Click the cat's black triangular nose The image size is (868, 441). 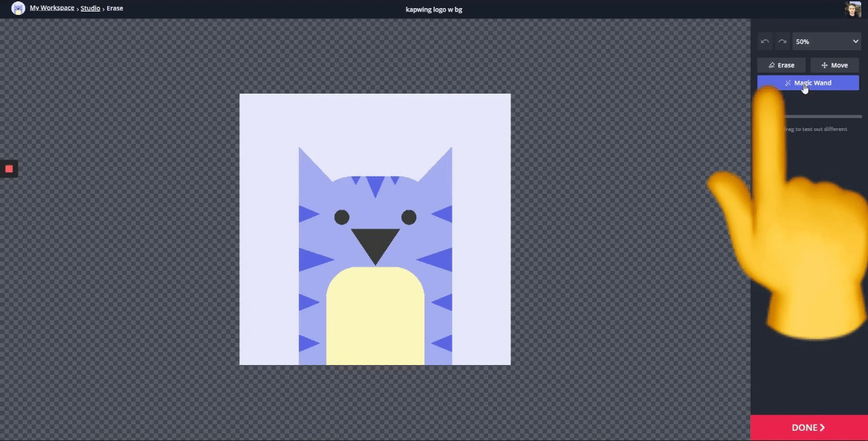coord(375,242)
